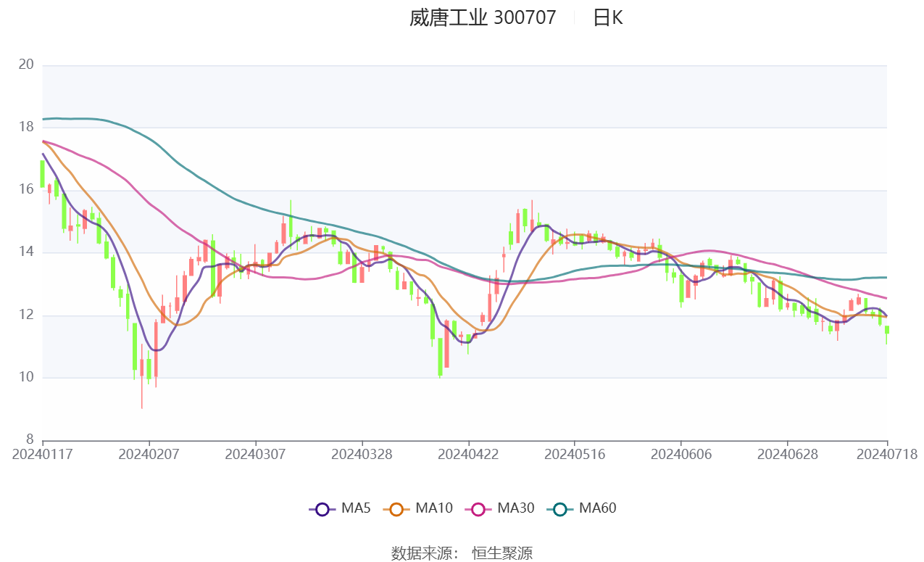Pick the 20240422 date on the time axis

[x=468, y=455]
